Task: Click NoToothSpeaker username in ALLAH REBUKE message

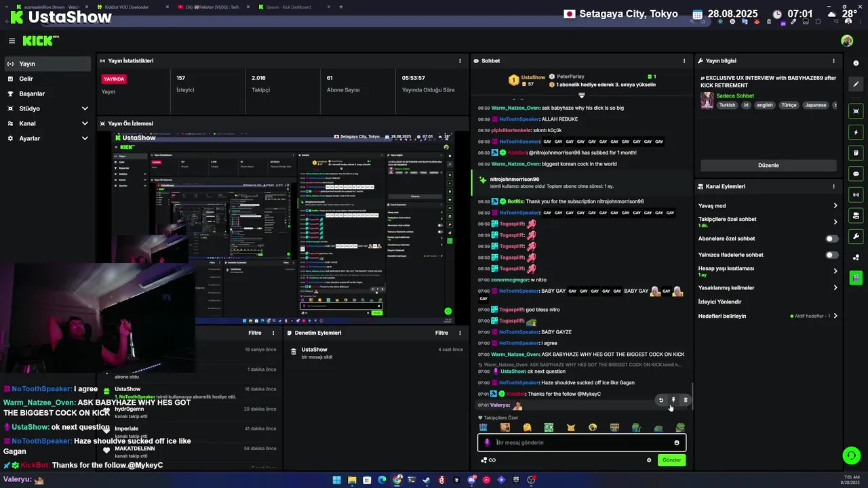Action: 519,119
